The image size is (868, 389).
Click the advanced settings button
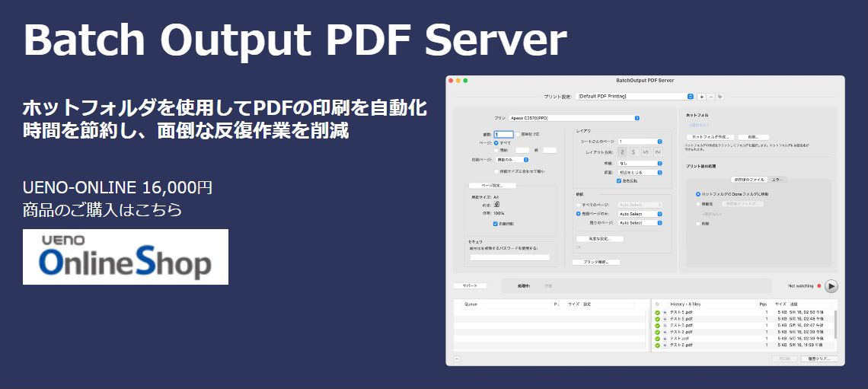600,239
